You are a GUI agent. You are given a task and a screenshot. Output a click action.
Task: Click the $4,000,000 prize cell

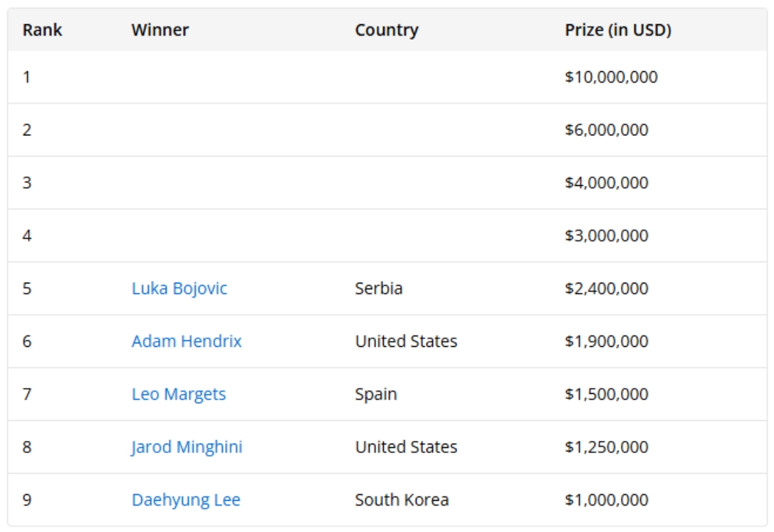coord(607,183)
